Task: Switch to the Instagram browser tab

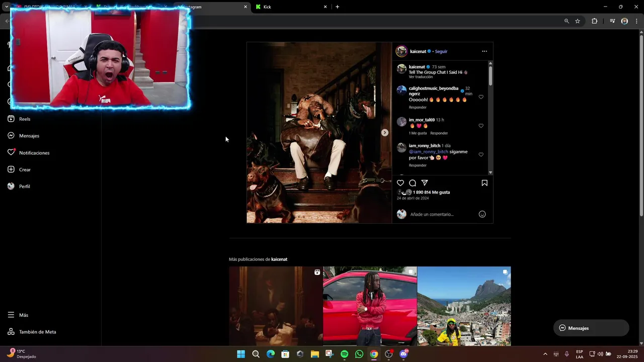Action: (211, 7)
